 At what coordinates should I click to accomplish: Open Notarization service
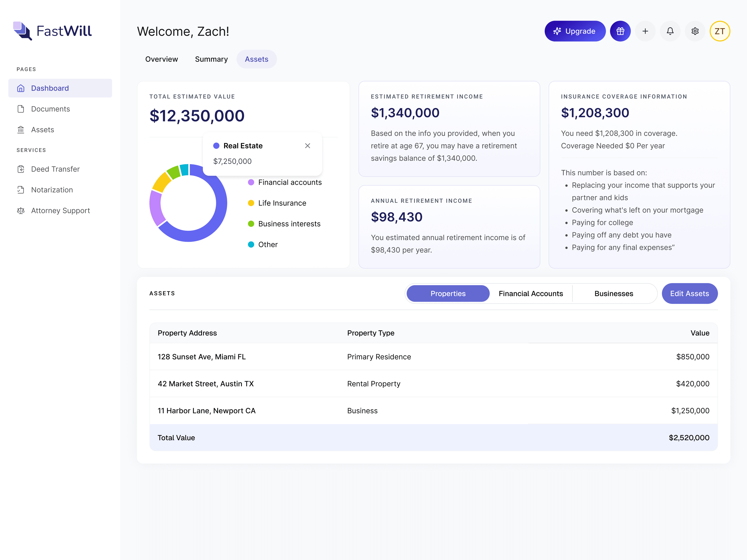click(x=60, y=190)
